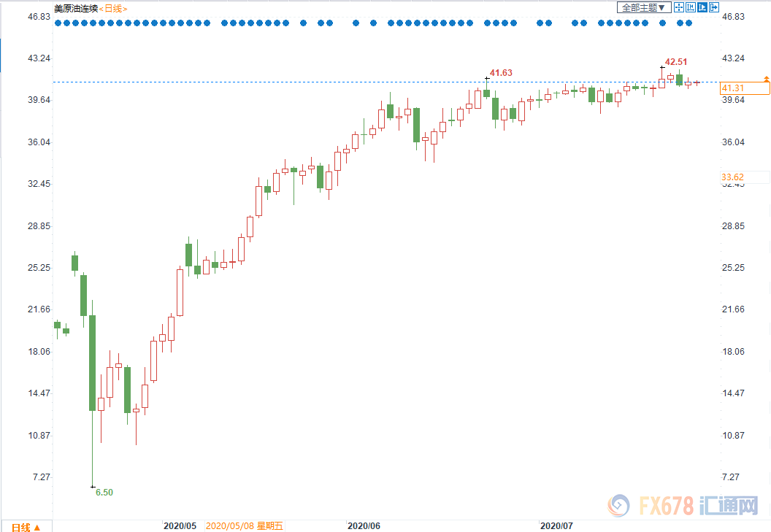
Task: Click the orange up arrow above 41.31
Action: click(x=766, y=77)
